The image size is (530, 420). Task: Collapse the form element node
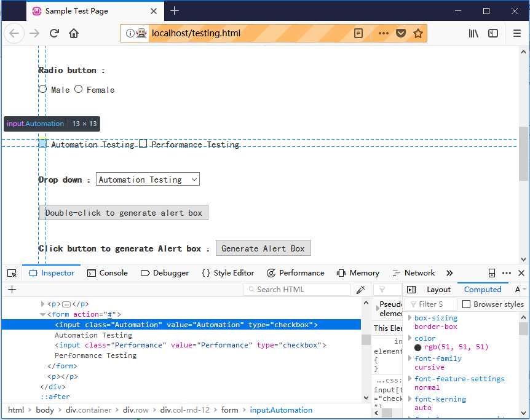pos(42,314)
